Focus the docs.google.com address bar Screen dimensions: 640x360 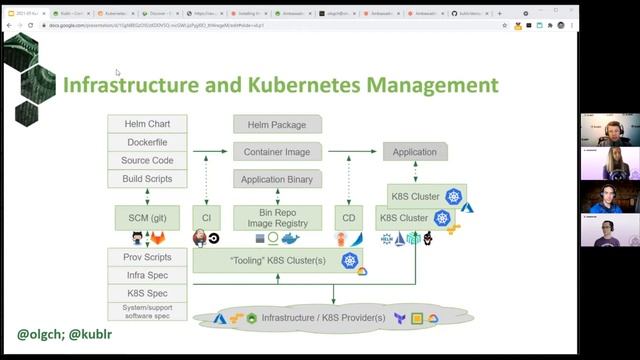(x=269, y=25)
